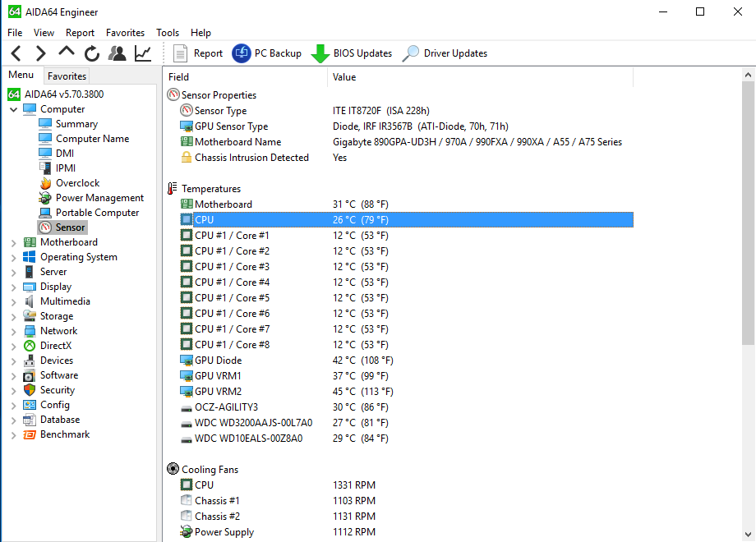Click the Benchmark tree icon
The width and height of the screenshot is (756, 542).
tap(30, 434)
